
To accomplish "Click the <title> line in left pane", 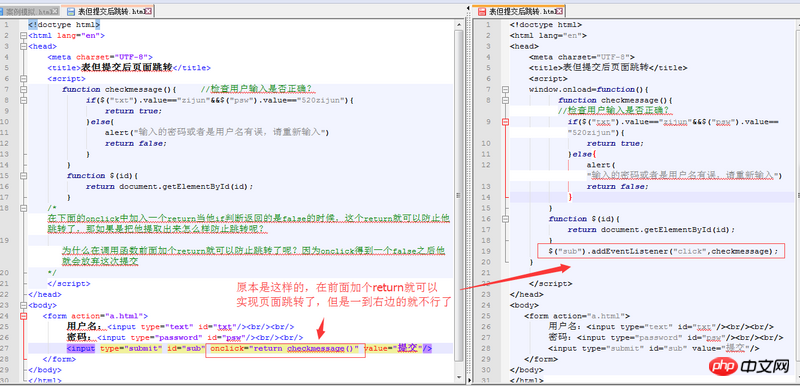I will pyautogui.click(x=129, y=68).
